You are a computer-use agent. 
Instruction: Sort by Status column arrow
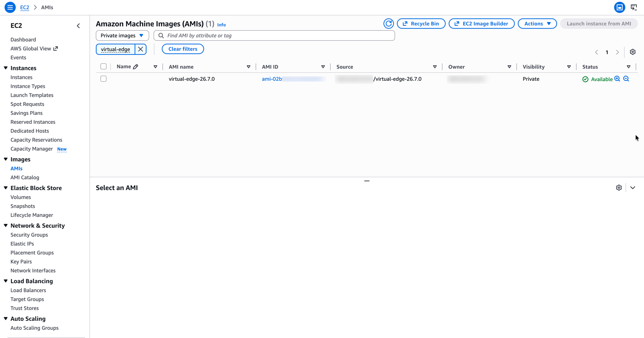(x=629, y=67)
